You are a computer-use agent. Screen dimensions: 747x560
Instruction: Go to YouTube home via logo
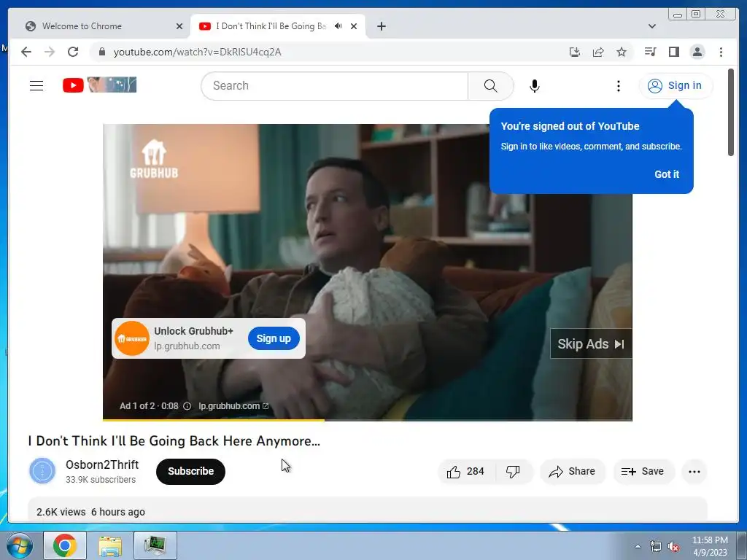click(99, 85)
